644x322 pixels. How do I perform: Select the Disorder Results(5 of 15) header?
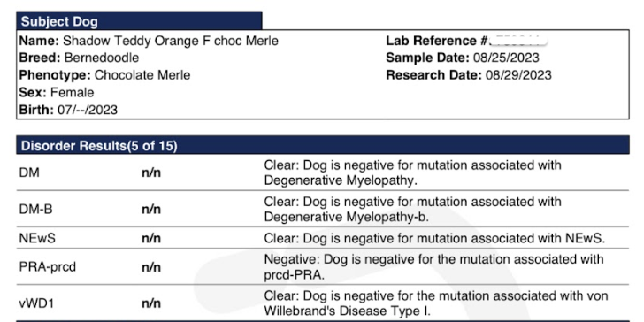323,145
